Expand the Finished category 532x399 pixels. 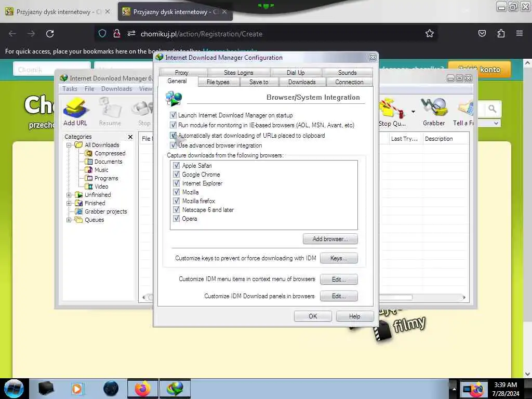(69, 203)
